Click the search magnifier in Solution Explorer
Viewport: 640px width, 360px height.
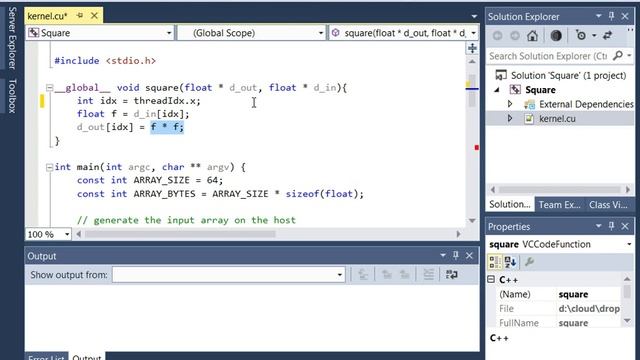(x=618, y=56)
